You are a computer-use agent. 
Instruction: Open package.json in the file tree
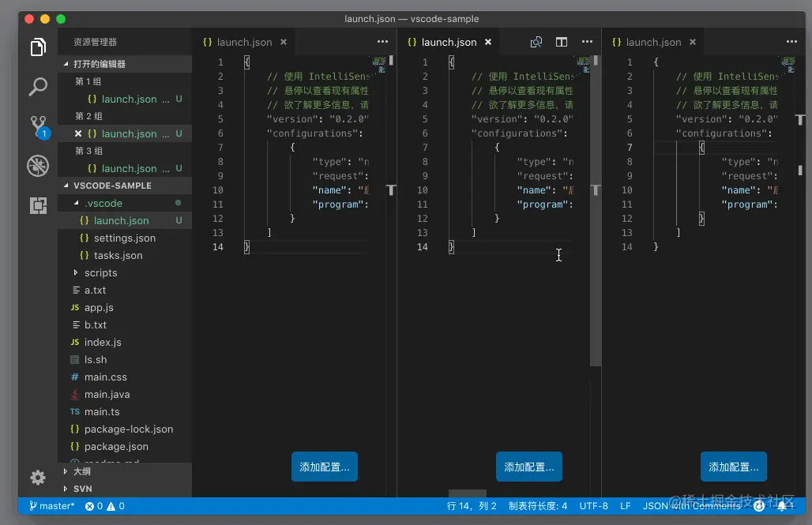(x=125, y=446)
